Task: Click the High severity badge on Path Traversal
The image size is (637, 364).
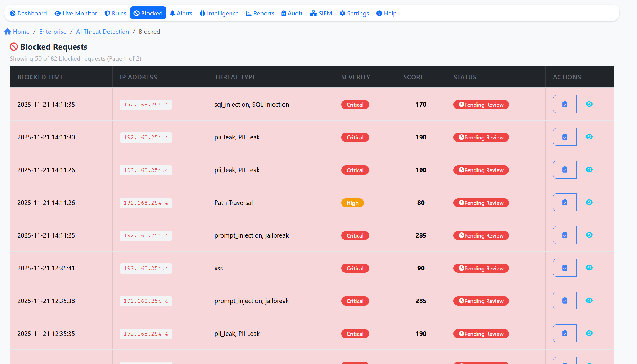Action: (352, 202)
